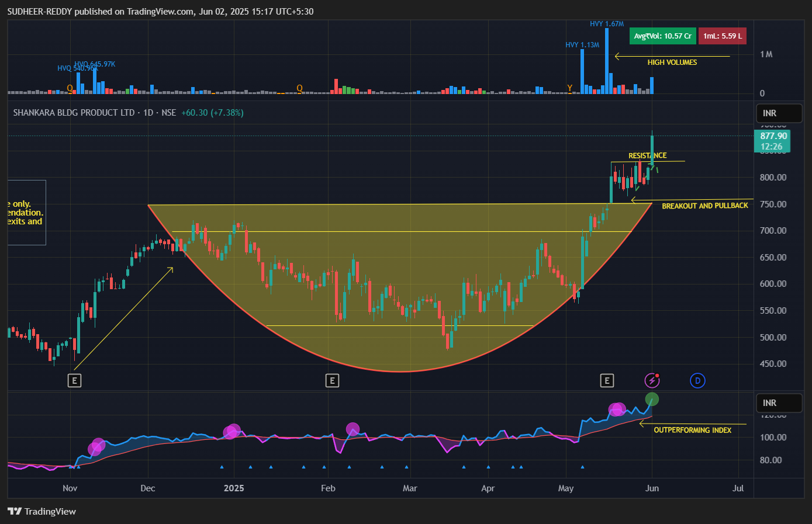Click the HVY 1.67M volume label
812x524 pixels.
(x=607, y=24)
